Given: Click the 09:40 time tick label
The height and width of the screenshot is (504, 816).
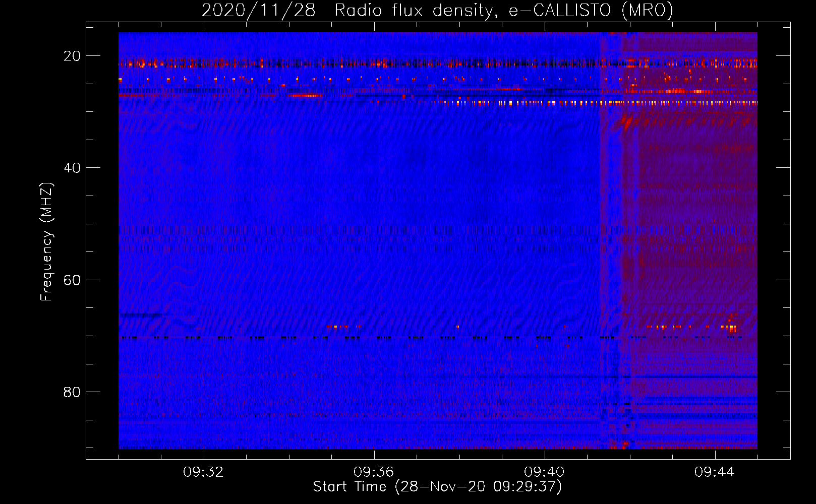Looking at the screenshot, I should 544,472.
